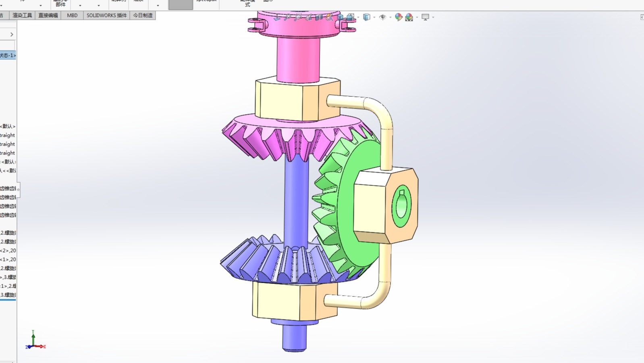Switch to the 渲染工具 tab

click(x=22, y=15)
